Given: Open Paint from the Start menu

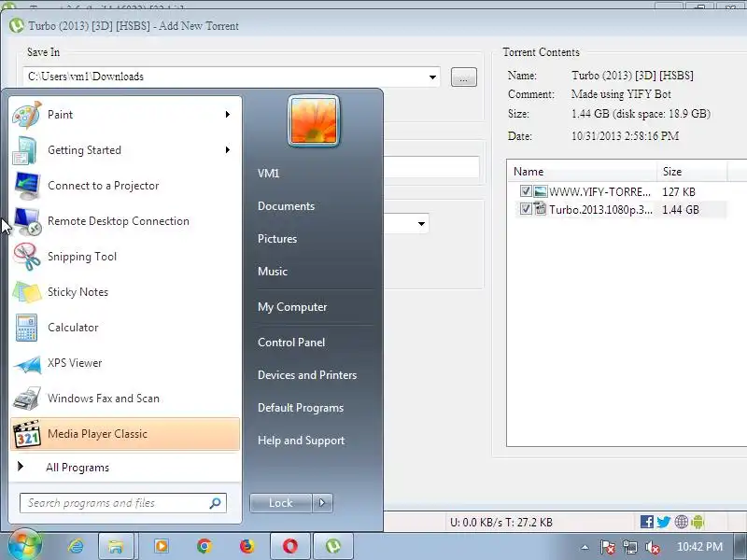Looking at the screenshot, I should 125,115.
